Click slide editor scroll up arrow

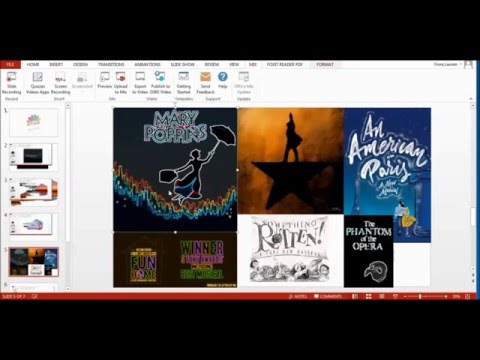[473, 105]
